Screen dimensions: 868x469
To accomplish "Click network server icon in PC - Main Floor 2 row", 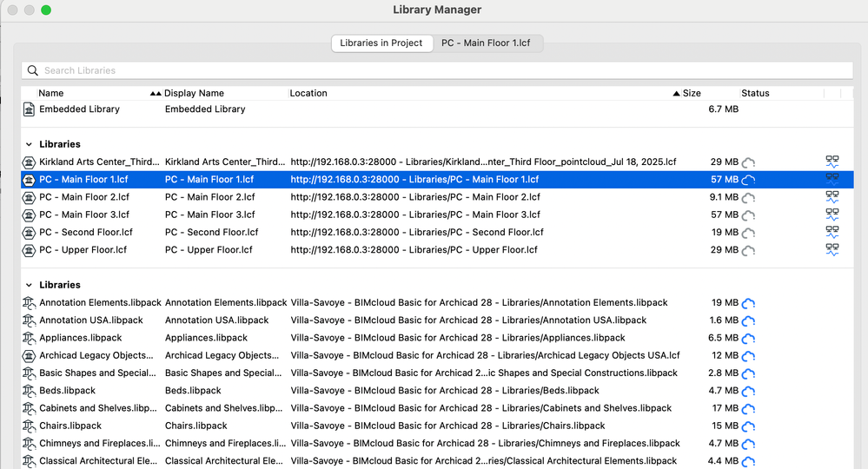I will (832, 197).
